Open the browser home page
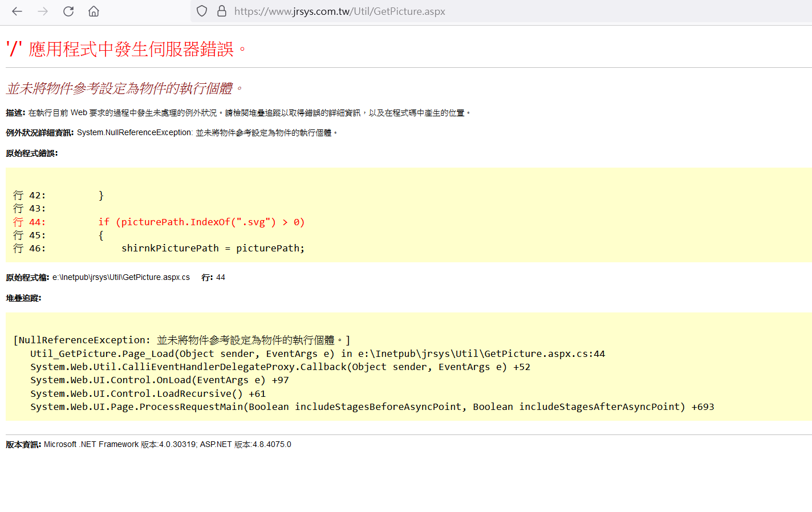The width and height of the screenshot is (812, 512). (94, 11)
